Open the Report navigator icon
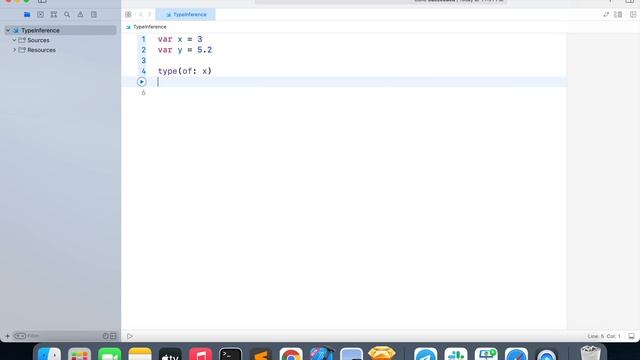Image resolution: width=640 pixels, height=360 pixels. (94, 15)
